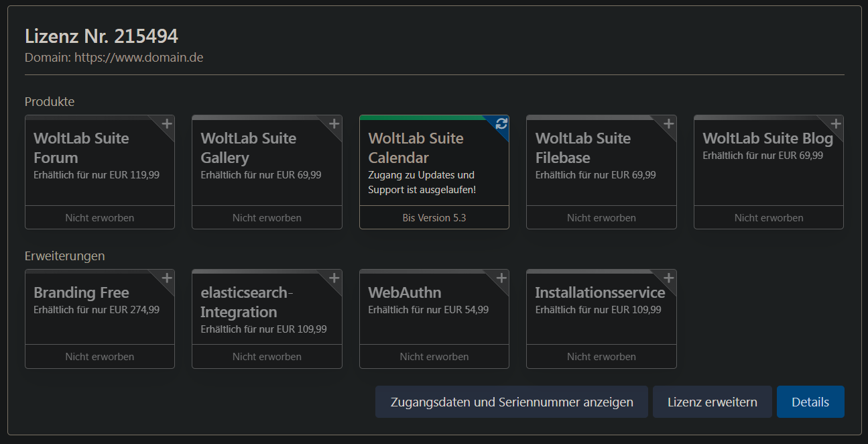Select the WoltLab Suite Blog title

click(767, 139)
